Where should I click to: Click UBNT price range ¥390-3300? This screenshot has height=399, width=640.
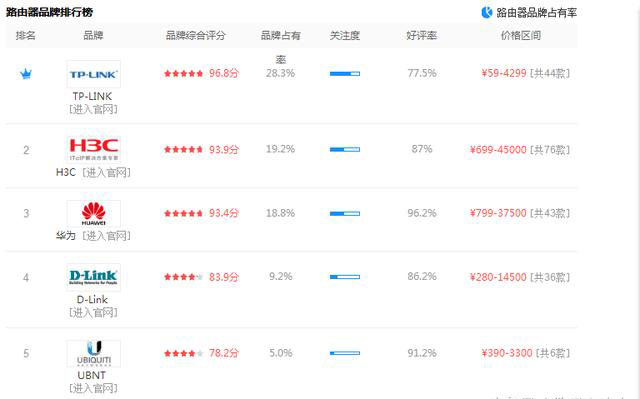pyautogui.click(x=507, y=353)
